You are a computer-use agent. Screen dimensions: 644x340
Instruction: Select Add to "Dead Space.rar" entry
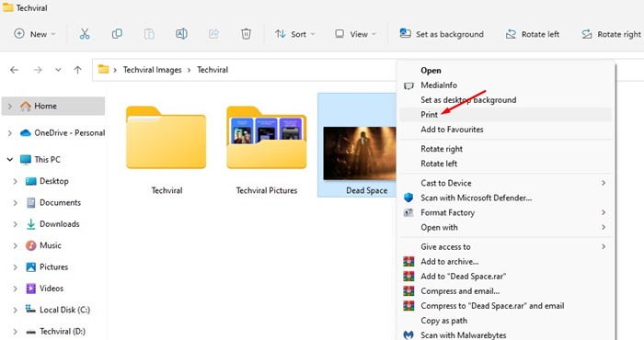click(x=505, y=277)
